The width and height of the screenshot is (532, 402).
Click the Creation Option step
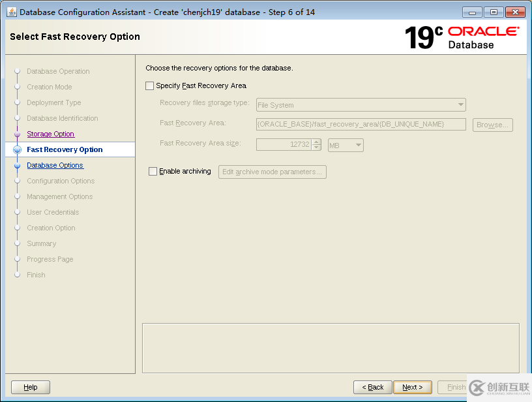click(51, 228)
